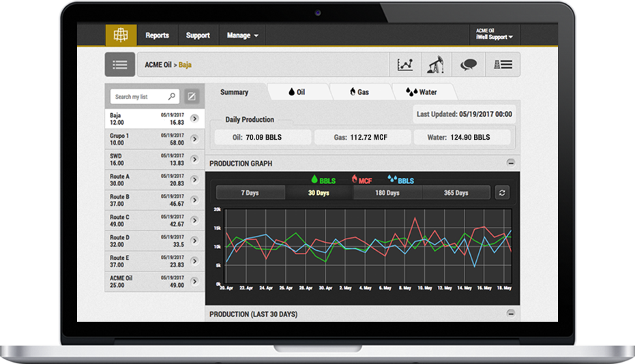Viewport: 635px width, 364px height.
Task: Click the oil pumpjack icon
Action: (x=435, y=65)
